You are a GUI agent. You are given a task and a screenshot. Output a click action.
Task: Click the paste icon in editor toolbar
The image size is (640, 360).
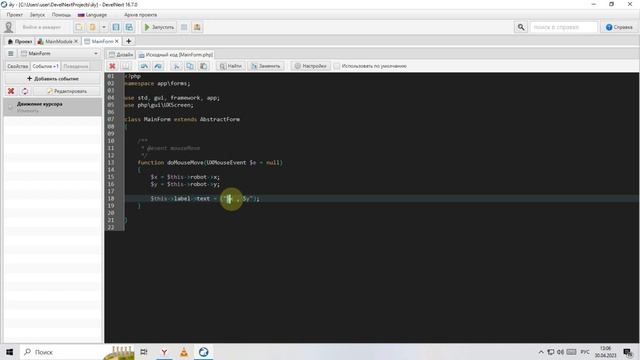(204, 66)
